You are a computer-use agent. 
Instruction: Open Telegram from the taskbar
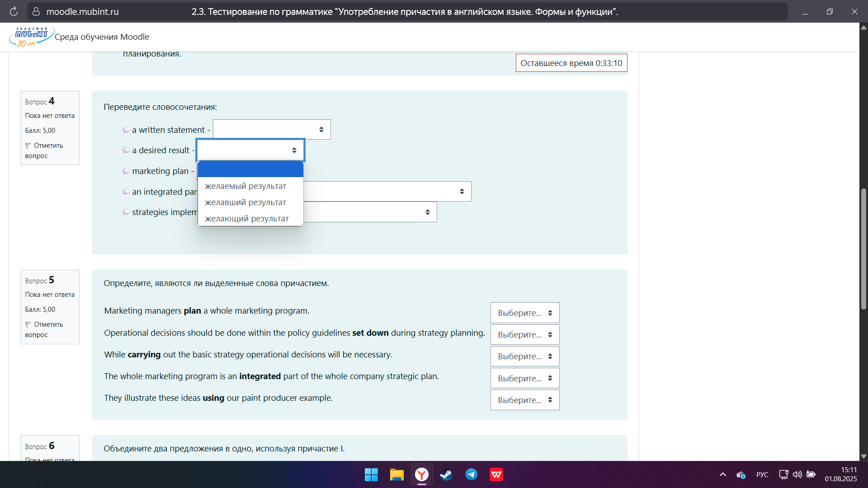tap(471, 474)
